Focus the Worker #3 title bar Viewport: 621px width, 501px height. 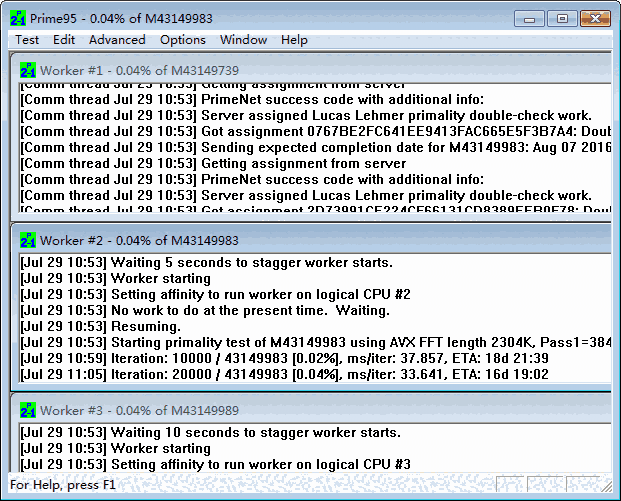300,409
